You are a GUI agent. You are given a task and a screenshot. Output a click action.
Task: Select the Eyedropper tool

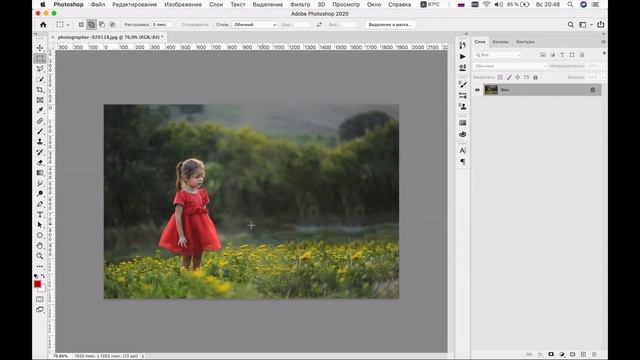(40, 110)
